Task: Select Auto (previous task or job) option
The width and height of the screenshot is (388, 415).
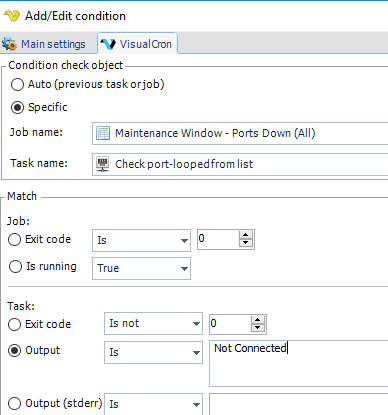Action: coord(17,84)
